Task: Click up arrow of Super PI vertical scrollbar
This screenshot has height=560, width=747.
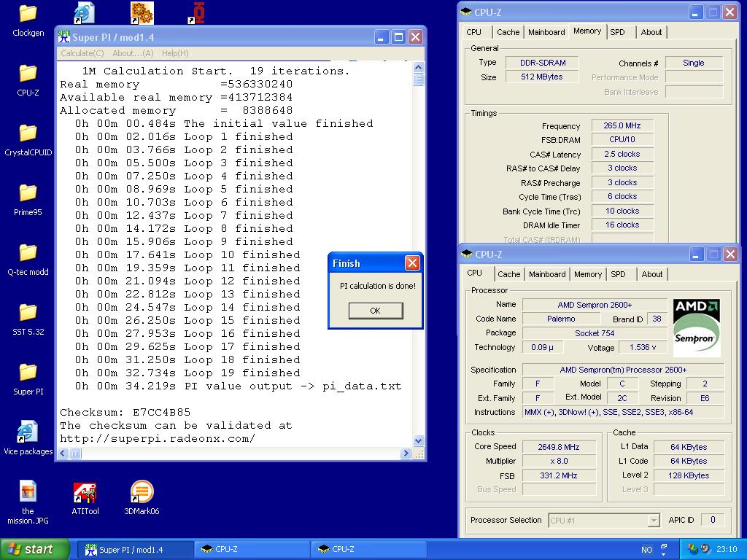Action: coord(418,67)
